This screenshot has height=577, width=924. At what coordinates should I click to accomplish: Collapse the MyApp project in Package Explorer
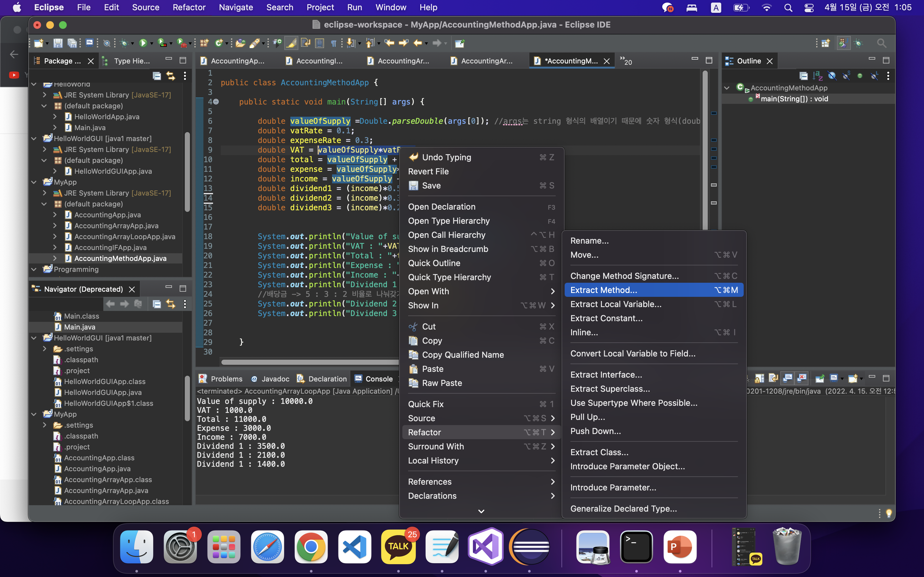(34, 182)
